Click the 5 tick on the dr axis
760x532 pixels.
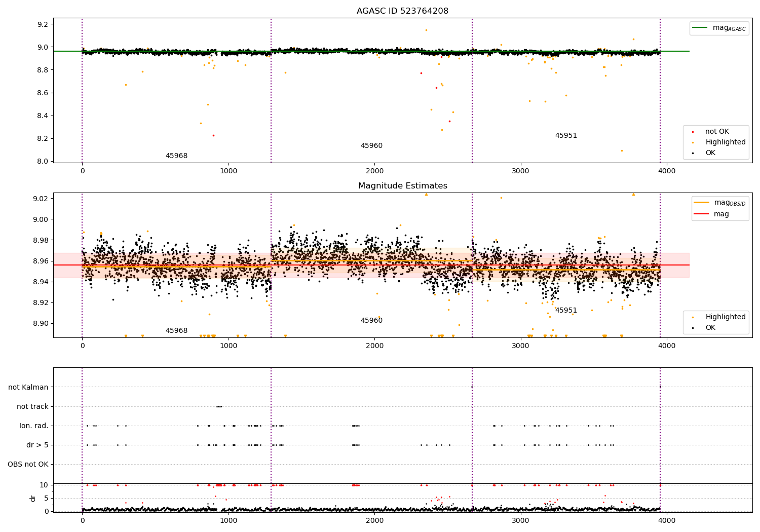tap(47, 498)
